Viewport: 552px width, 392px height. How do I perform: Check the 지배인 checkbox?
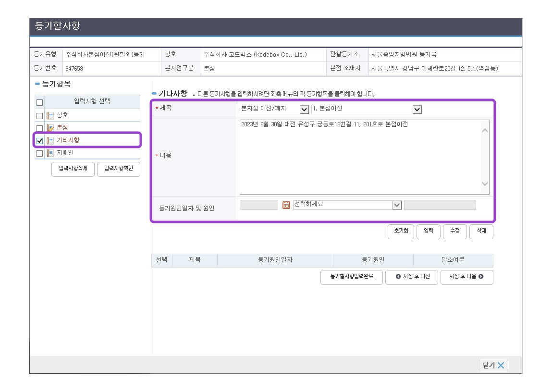point(40,154)
